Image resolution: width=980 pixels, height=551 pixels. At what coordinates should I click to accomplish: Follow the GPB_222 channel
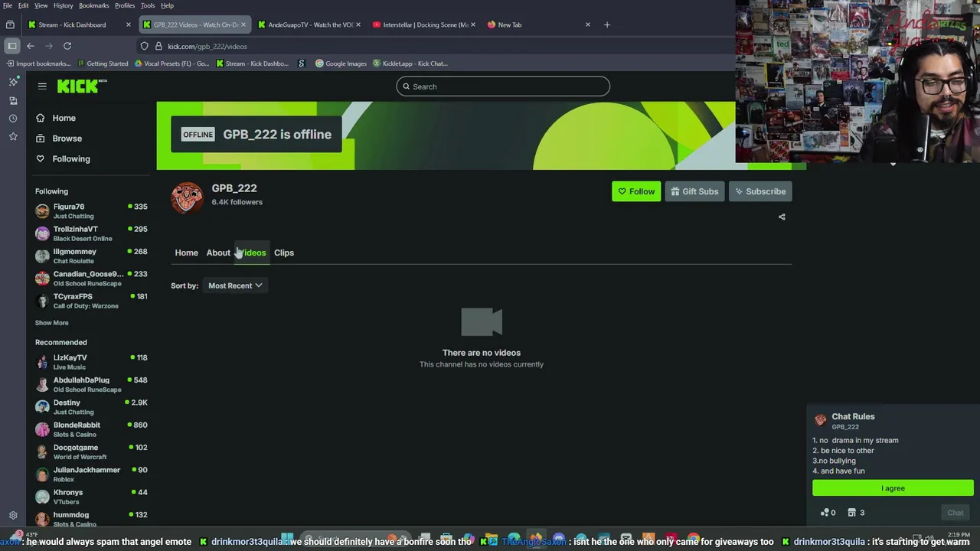(636, 191)
